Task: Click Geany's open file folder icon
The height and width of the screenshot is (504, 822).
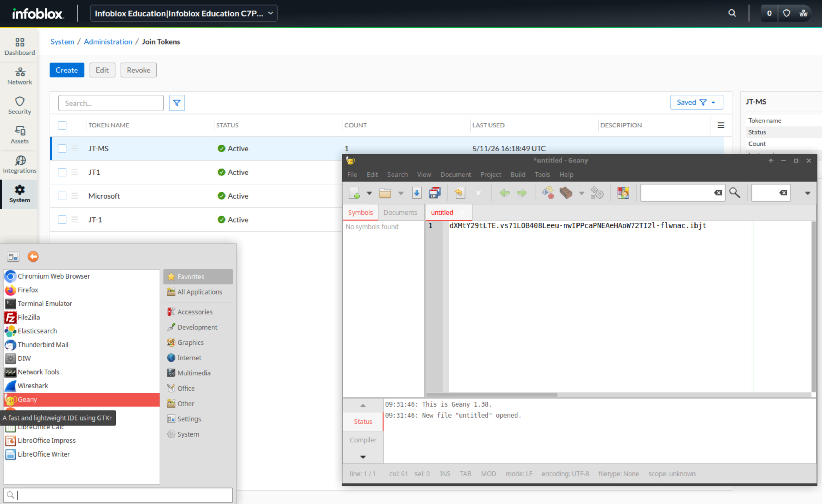Action: coord(385,193)
